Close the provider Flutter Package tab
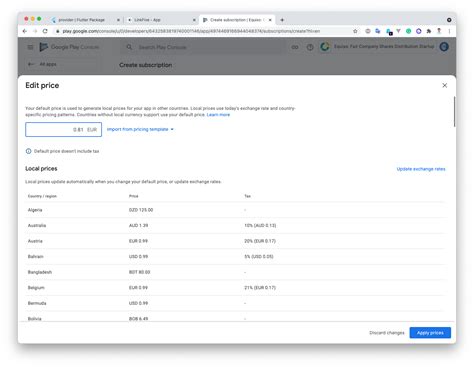Viewport: 474px width, 367px height. (x=118, y=20)
